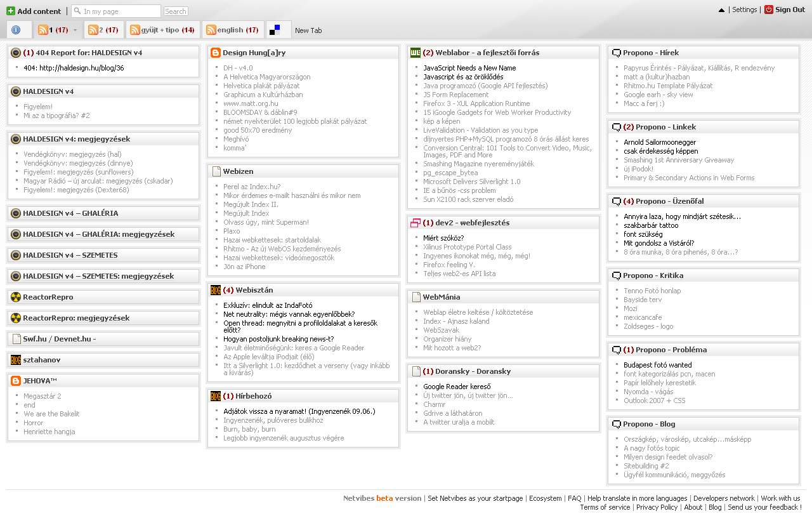The image size is (812, 523).
Task: Open the Settings link
Action: click(x=744, y=10)
